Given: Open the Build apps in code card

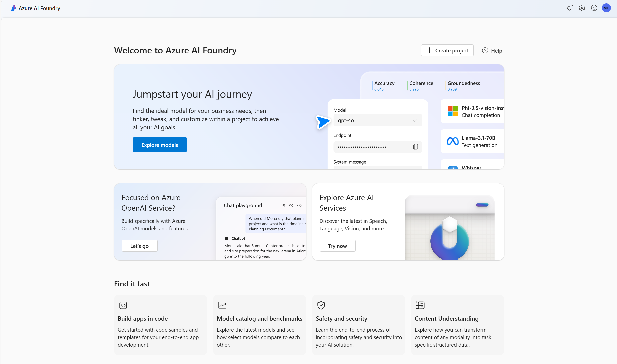Looking at the screenshot, I should click(161, 325).
